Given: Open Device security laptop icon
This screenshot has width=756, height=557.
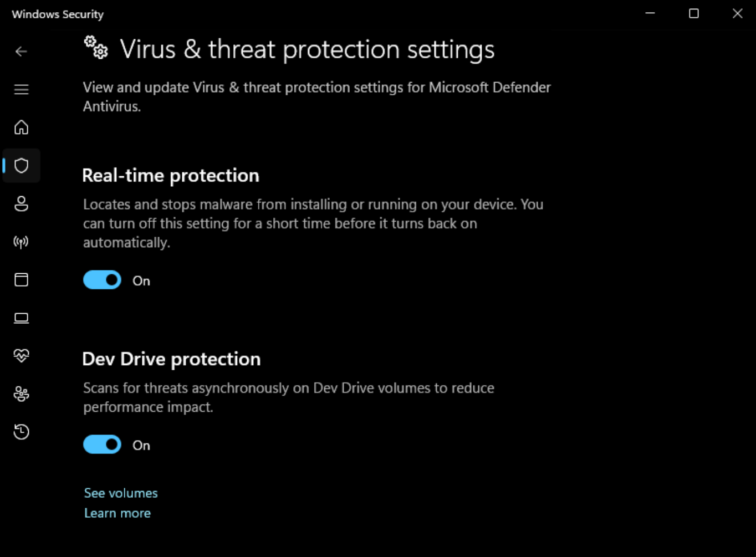Looking at the screenshot, I should pyautogui.click(x=21, y=318).
